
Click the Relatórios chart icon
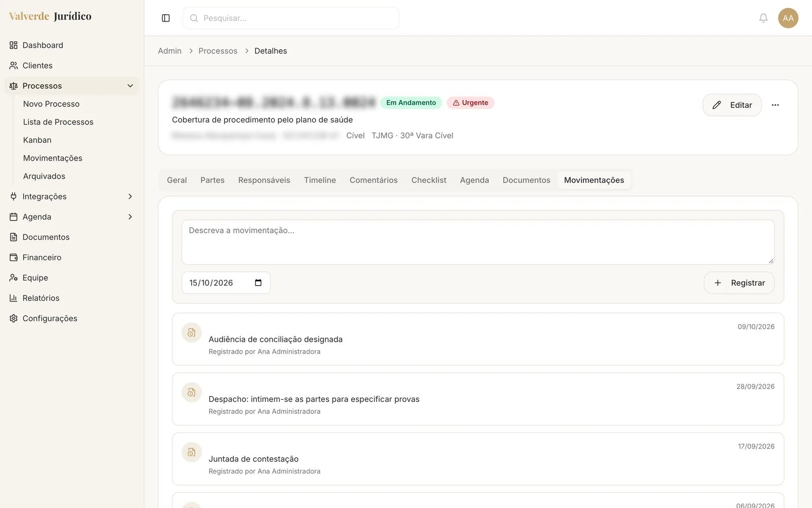(14, 298)
